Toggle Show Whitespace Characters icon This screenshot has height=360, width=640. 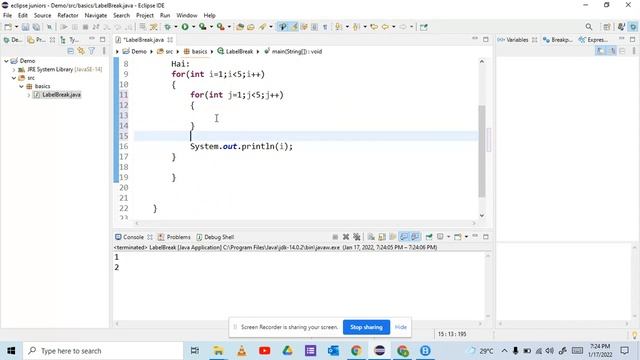pos(325,27)
